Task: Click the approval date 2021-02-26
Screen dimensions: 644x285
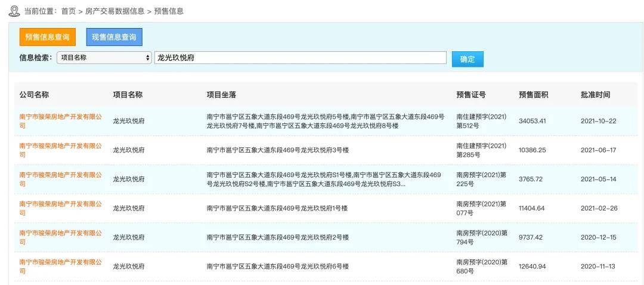Action: point(599,209)
